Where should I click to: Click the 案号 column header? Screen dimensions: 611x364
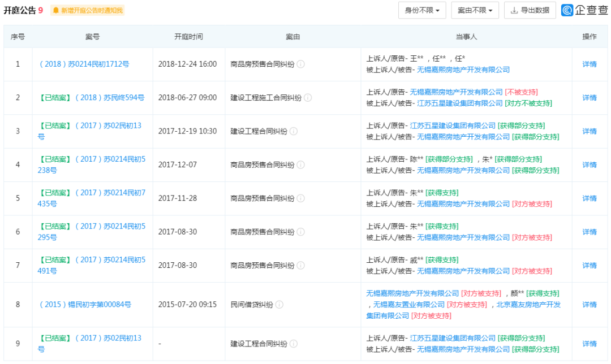[x=92, y=37]
